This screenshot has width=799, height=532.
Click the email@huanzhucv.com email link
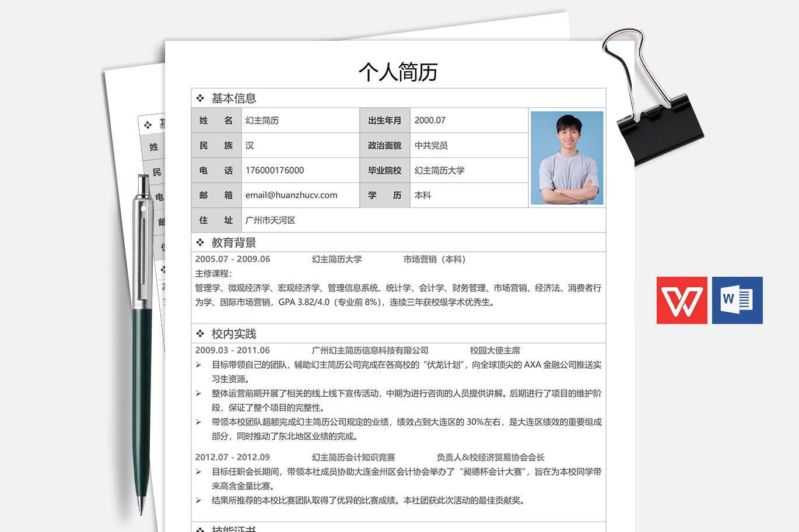pos(290,195)
